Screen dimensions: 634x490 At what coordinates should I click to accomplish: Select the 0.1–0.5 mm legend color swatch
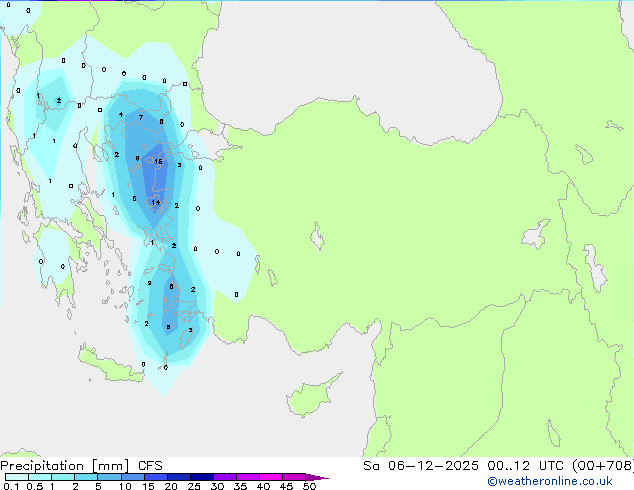tap(17, 477)
